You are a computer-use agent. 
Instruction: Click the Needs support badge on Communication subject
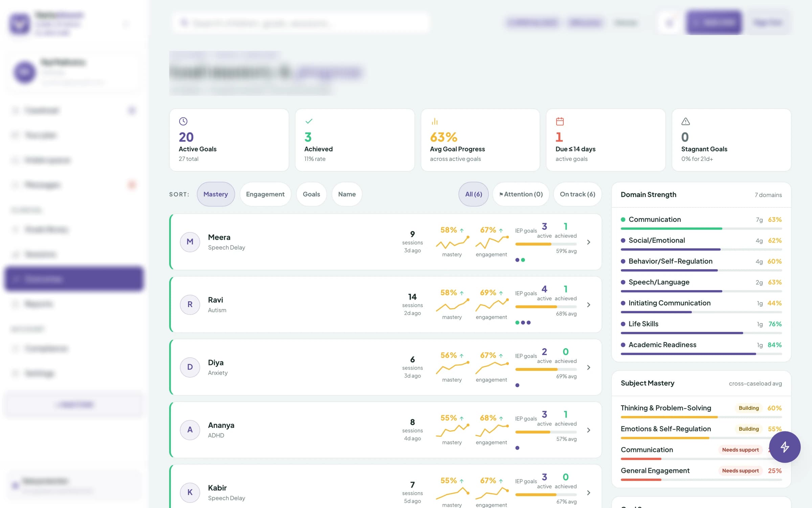[x=740, y=450]
